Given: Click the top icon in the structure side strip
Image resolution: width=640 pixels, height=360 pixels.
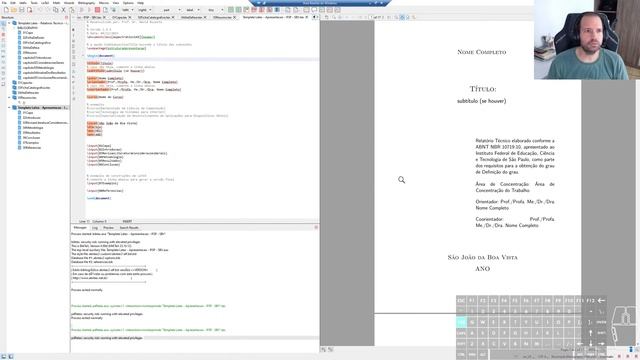Looking at the screenshot, I should (3, 24).
